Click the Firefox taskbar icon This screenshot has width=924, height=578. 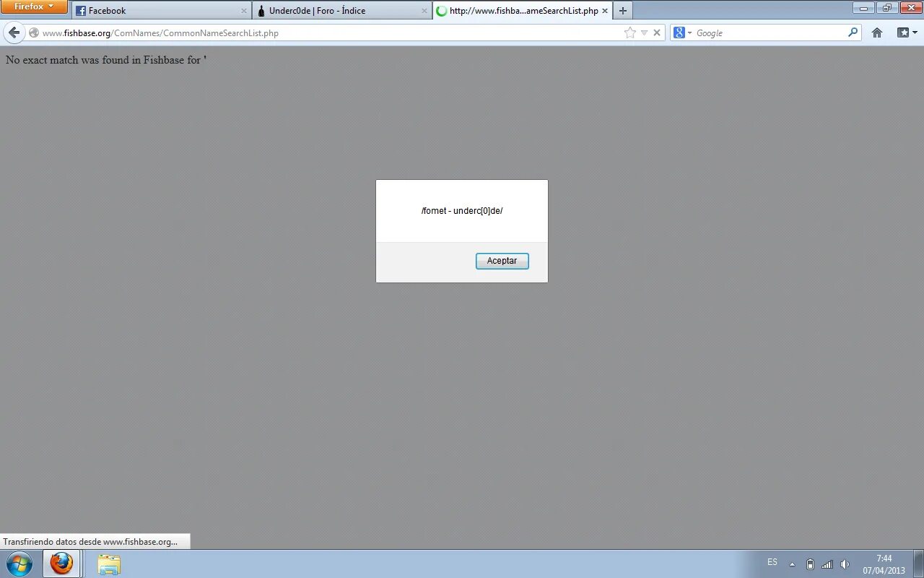61,564
